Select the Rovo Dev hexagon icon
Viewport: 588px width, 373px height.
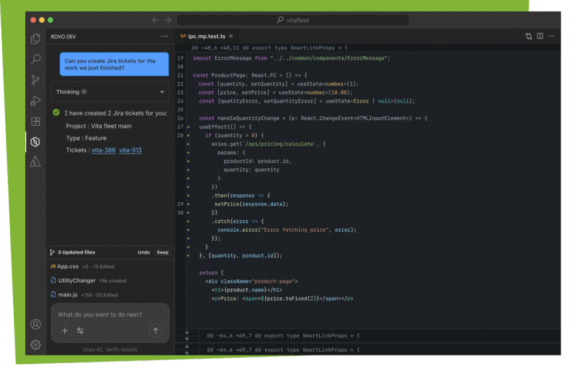coord(36,141)
